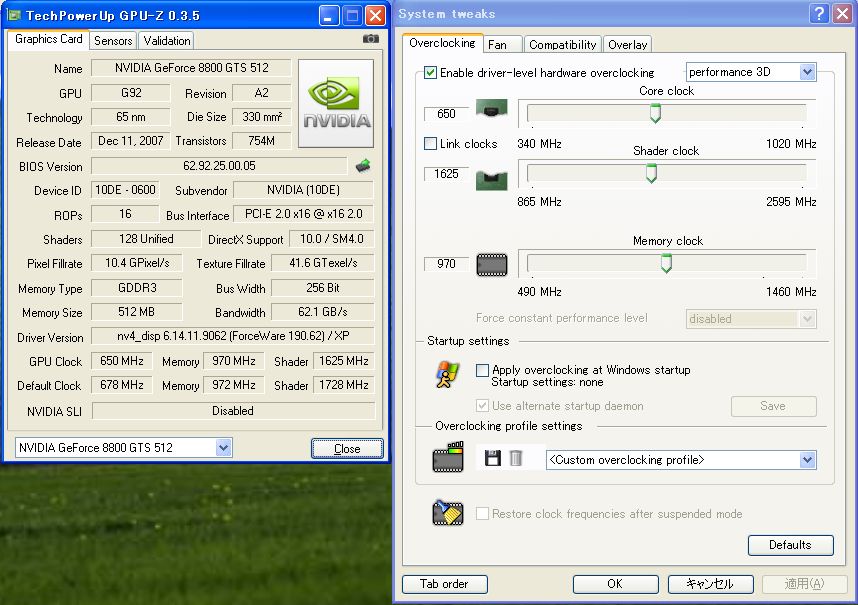Click the Core clock slider handle
Viewport: 858px width, 605px height.
pyautogui.click(x=655, y=113)
